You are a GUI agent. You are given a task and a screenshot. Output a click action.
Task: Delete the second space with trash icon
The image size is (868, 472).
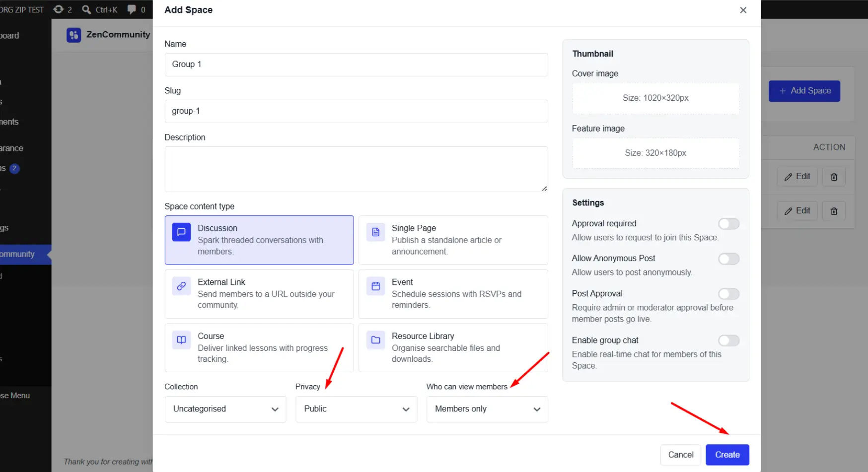click(x=834, y=211)
